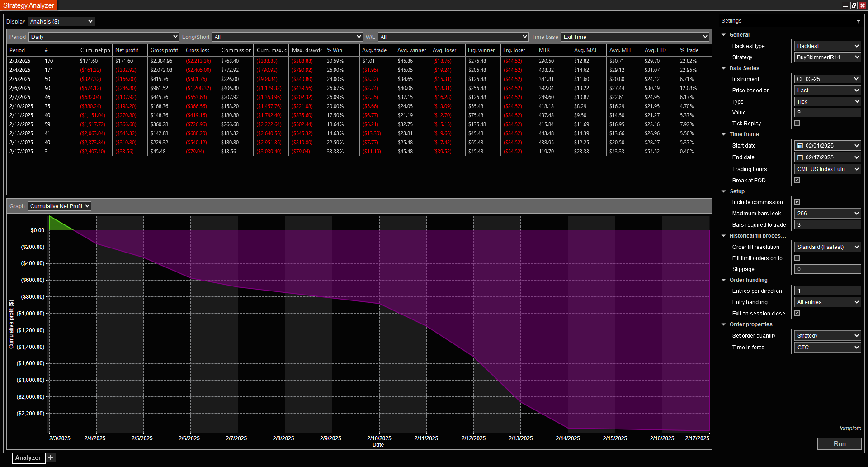
Task: Toggle Exit on session close checkbox
Action: click(797, 313)
